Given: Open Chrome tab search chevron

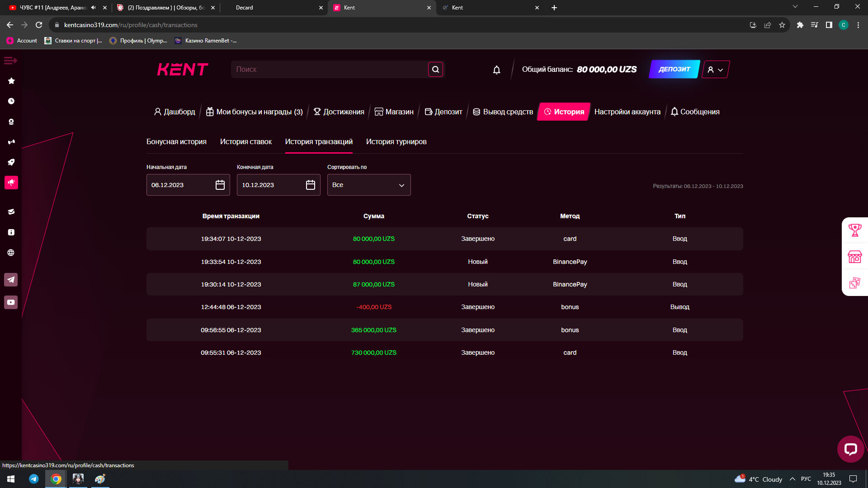Looking at the screenshot, I should (x=795, y=7).
